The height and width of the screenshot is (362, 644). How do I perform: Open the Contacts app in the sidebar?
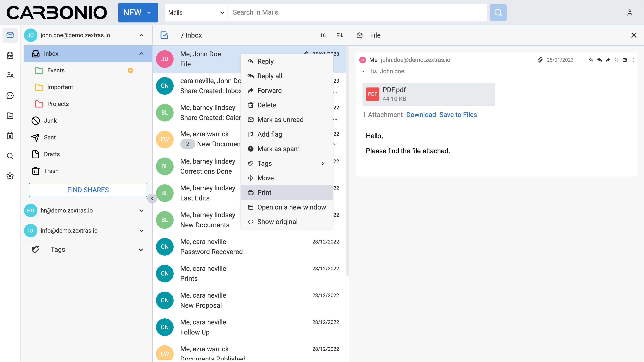10,75
